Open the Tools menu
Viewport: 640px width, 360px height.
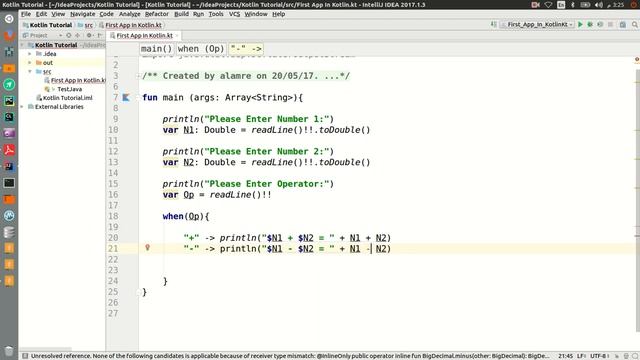tap(216, 14)
